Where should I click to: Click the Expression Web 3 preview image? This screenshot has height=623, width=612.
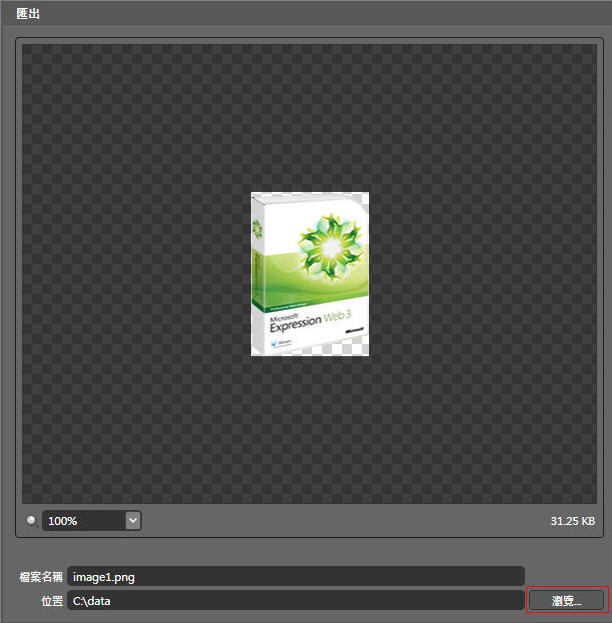tap(310, 274)
